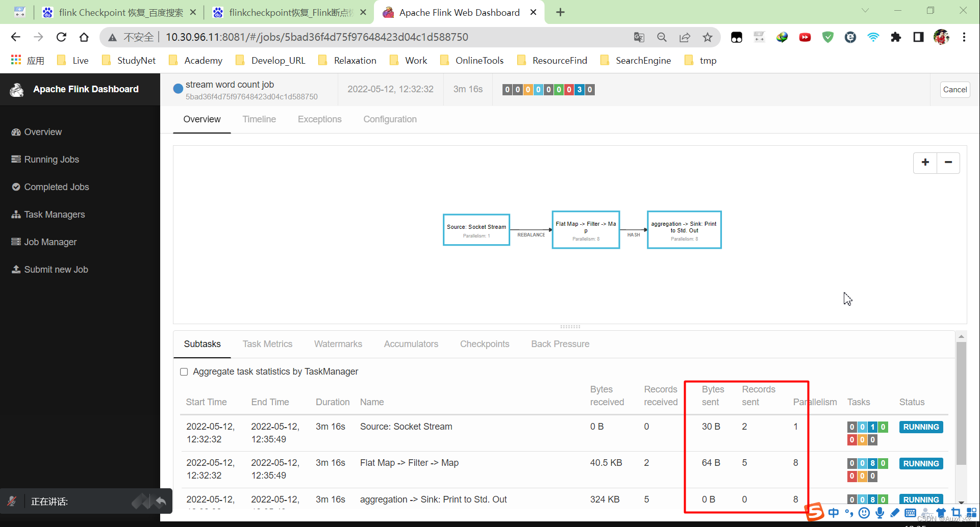Activate voice input on the Sogou toolbar
This screenshot has height=527, width=980.
880,513
